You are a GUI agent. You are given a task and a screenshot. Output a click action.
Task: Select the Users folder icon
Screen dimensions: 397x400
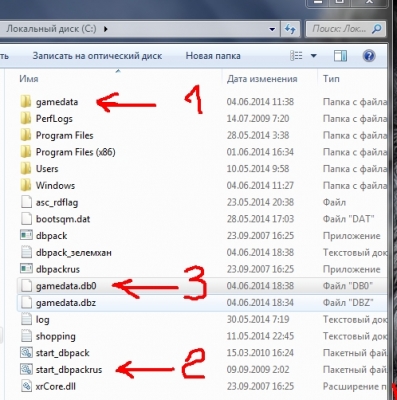[x=26, y=169]
